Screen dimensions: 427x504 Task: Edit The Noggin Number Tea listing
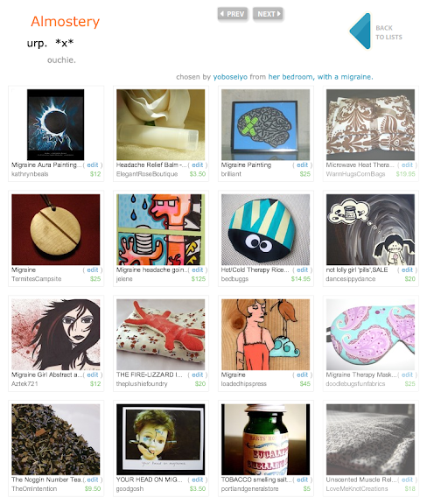pos(92,479)
